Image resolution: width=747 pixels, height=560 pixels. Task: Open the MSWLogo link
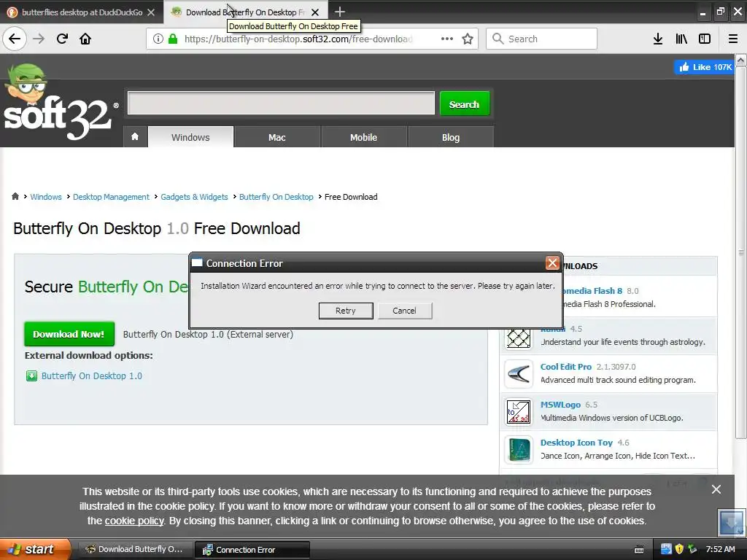(x=560, y=404)
